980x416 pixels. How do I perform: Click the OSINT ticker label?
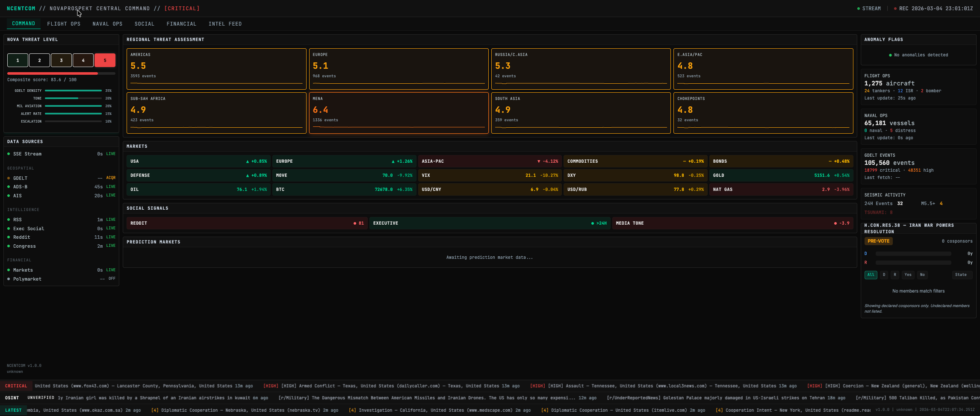12,398
